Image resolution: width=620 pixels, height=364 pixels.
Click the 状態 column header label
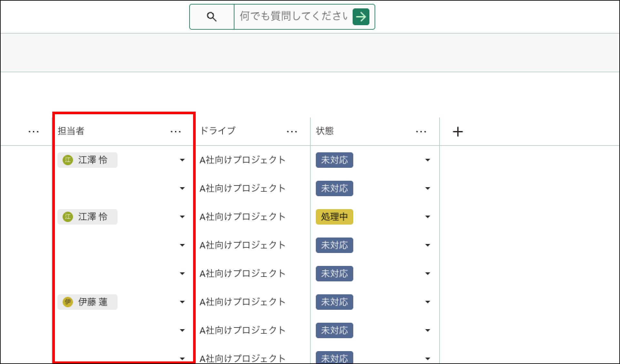tap(325, 131)
